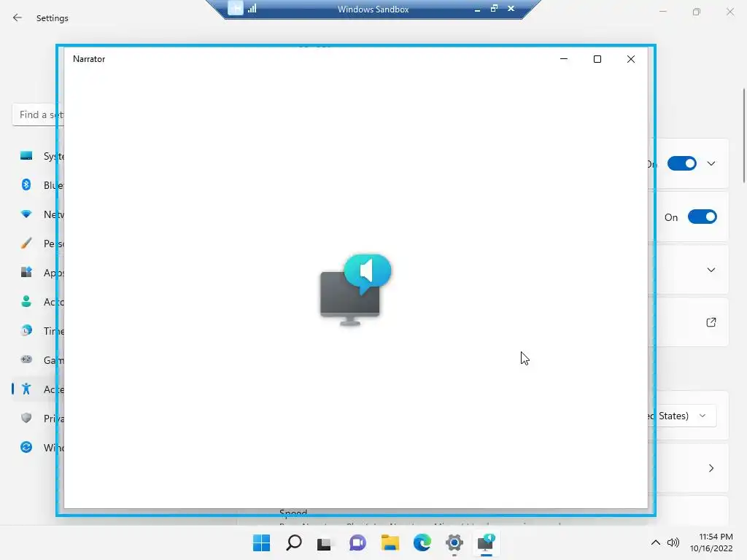Open File Explorer from the taskbar
This screenshot has width=747, height=560.
[x=390, y=542]
